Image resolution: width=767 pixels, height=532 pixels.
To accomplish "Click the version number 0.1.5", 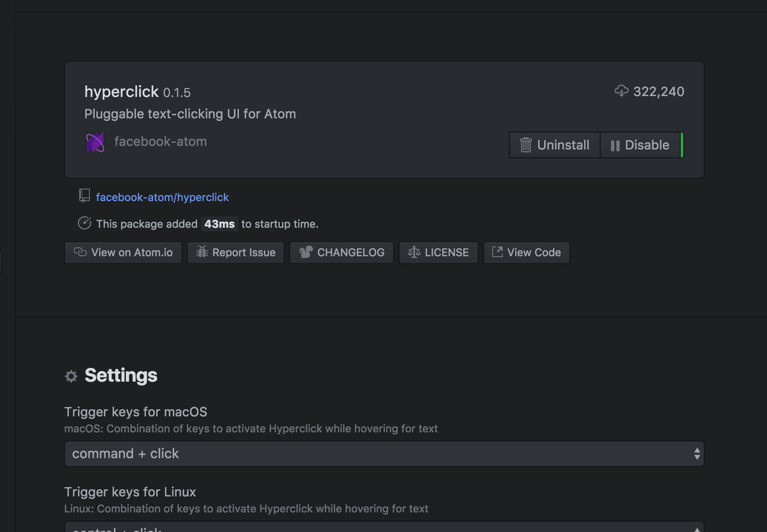I will coord(177,93).
